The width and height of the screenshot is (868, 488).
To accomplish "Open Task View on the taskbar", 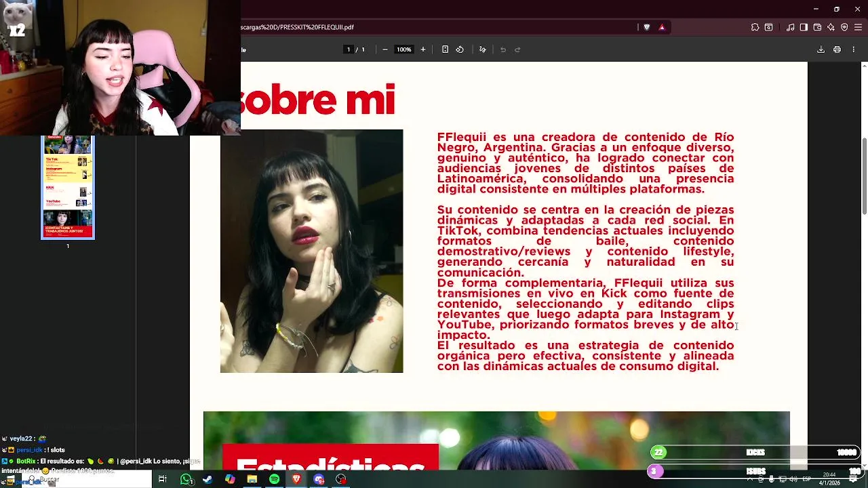I will point(163,479).
